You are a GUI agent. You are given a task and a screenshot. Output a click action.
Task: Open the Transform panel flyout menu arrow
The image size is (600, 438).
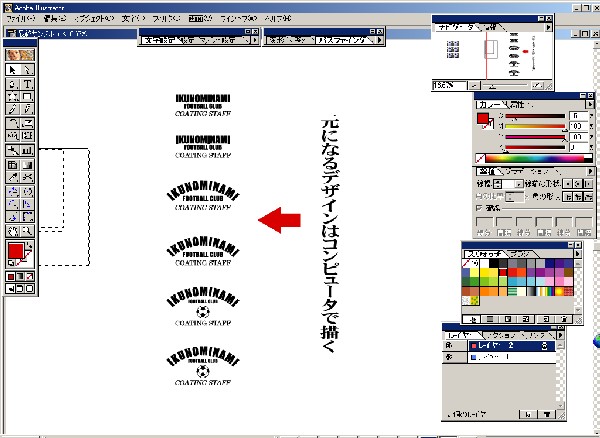tap(380, 40)
